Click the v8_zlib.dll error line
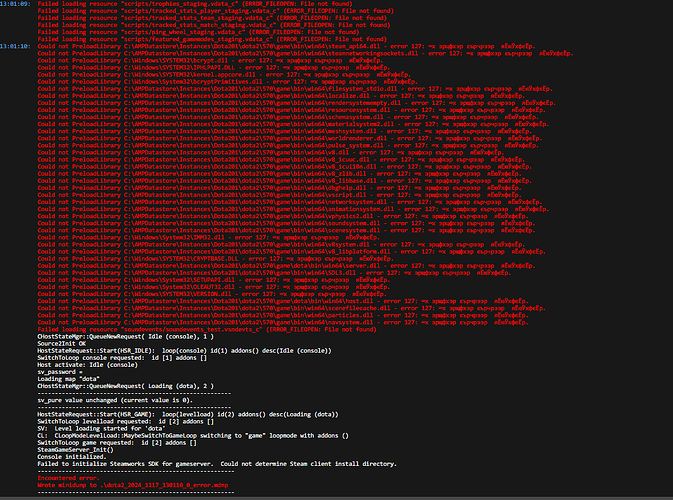Image resolution: width=673 pixels, height=500 pixels. (279, 174)
